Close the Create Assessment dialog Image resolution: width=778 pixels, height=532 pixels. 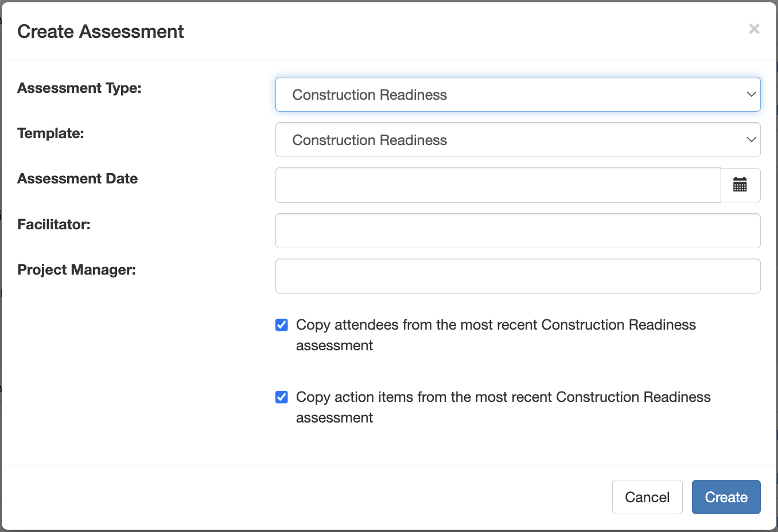(754, 29)
